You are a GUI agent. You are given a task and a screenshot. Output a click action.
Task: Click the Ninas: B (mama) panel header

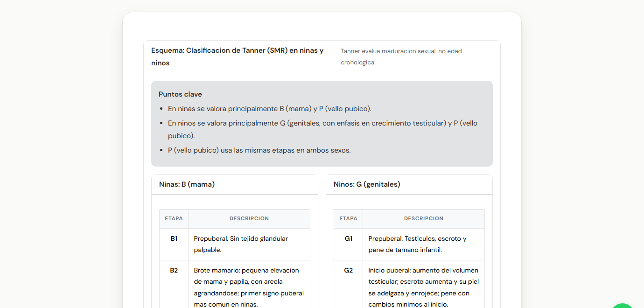187,184
